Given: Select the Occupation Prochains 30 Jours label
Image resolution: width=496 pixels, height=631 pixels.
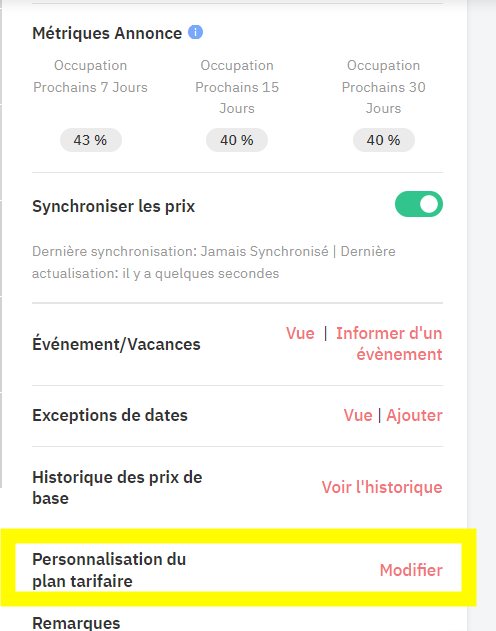Looking at the screenshot, I should pyautogui.click(x=383, y=87).
